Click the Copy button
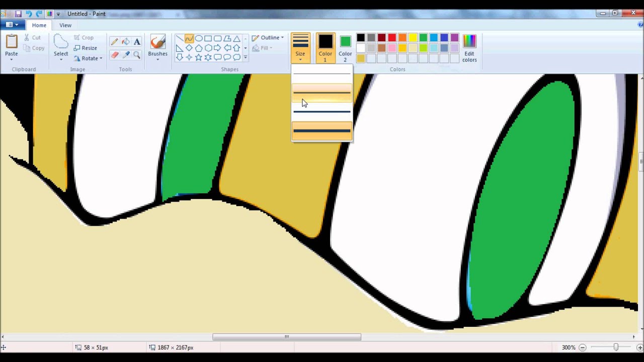The width and height of the screenshot is (644, 362). pos(34,48)
